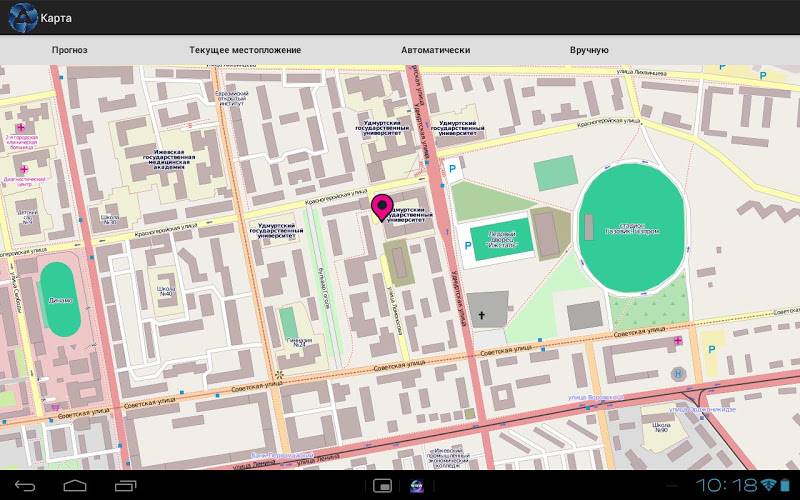Tap the hospital cross icon near Диагностический центр
800x500 pixels.
coord(25,170)
